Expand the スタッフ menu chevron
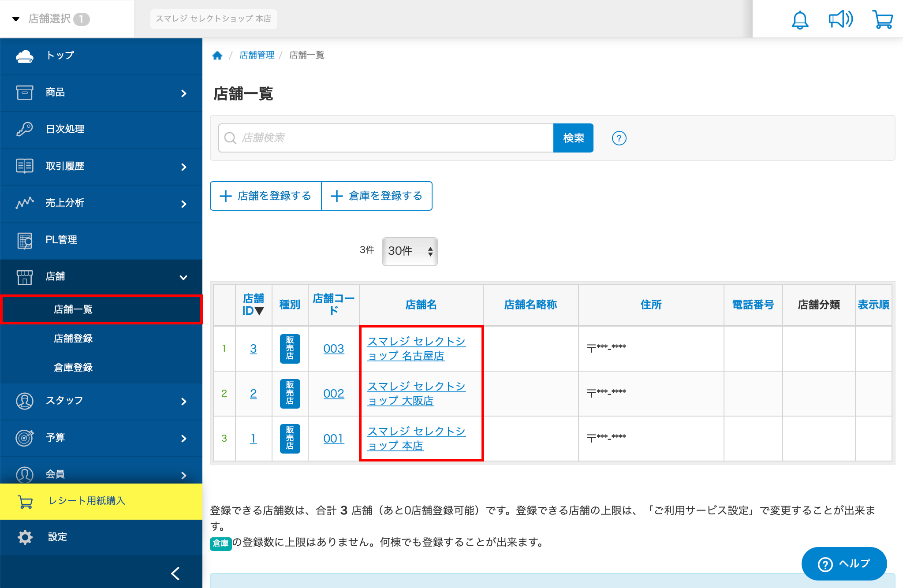Screen dimensions: 903x588 tap(184, 401)
